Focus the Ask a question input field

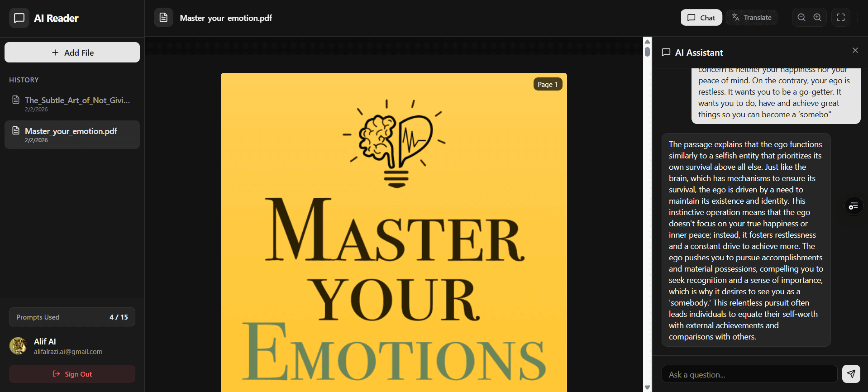coord(749,374)
